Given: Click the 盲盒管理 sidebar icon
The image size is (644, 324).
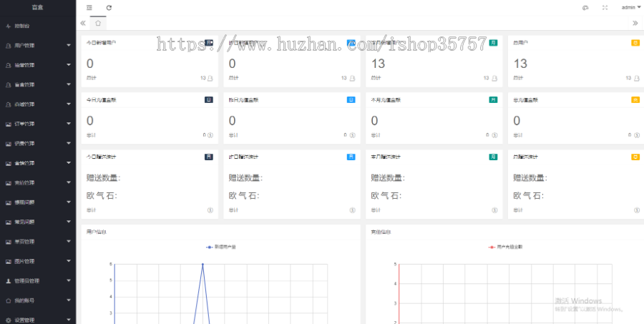Looking at the screenshot, I should coord(8,85).
